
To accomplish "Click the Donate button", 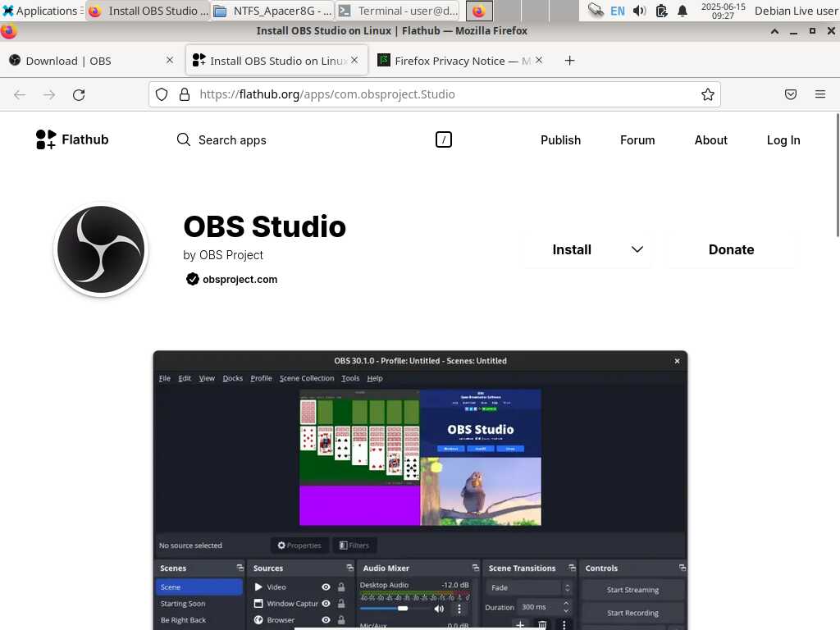I will pyautogui.click(x=731, y=249).
